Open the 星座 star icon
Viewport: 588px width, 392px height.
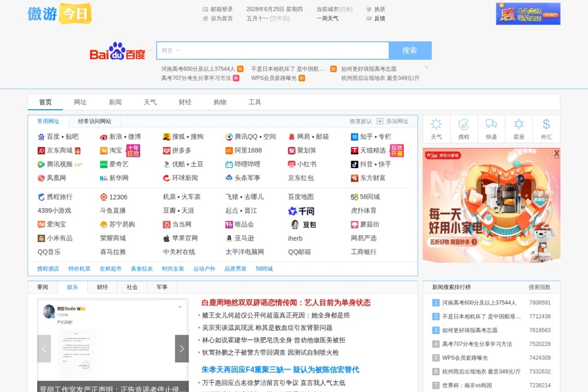519,124
